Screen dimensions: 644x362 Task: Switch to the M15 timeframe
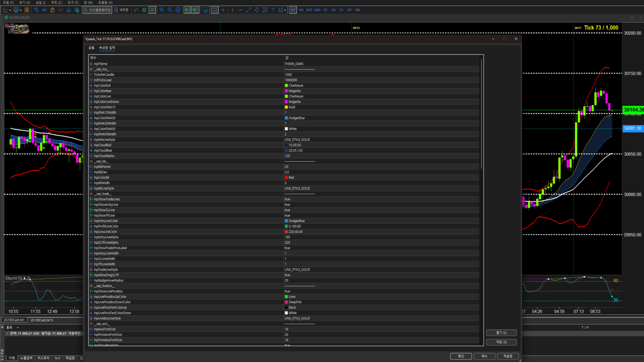pyautogui.click(x=309, y=10)
